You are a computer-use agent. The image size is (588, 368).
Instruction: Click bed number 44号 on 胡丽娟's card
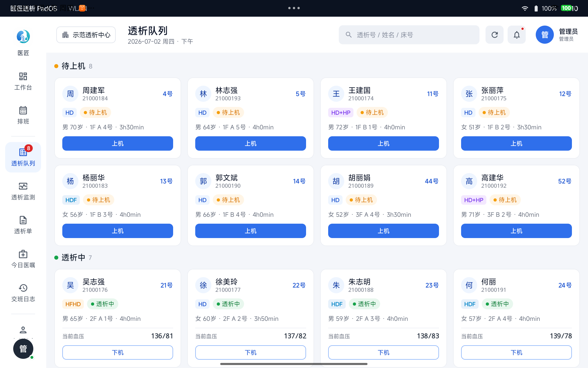(x=432, y=181)
